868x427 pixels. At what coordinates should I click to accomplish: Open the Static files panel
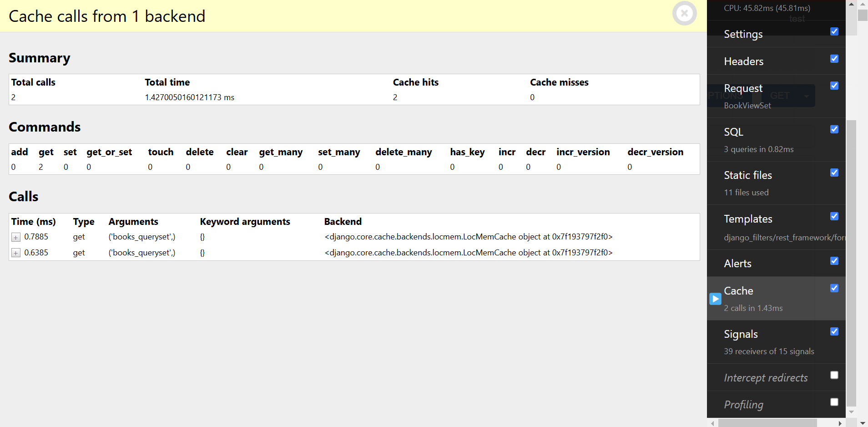click(x=747, y=175)
